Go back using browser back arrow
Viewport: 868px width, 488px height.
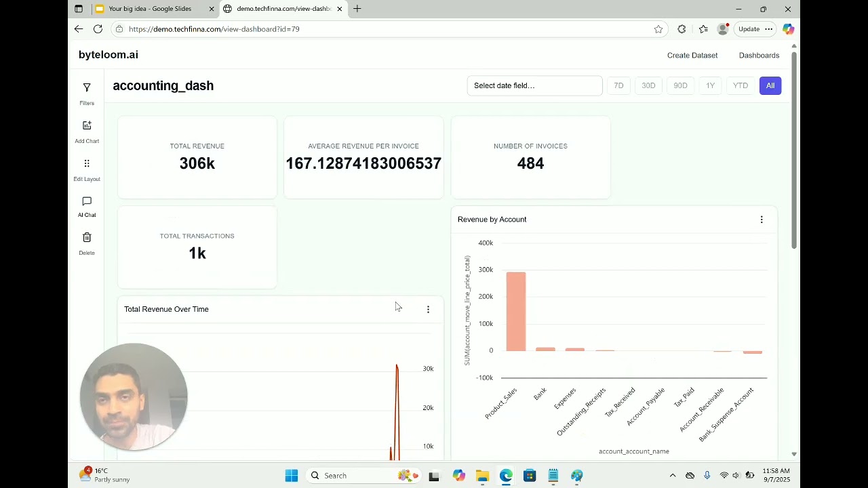[79, 29]
